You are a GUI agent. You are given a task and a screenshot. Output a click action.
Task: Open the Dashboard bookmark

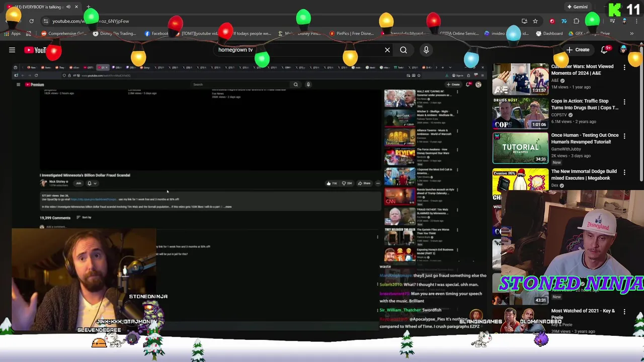[549, 34]
